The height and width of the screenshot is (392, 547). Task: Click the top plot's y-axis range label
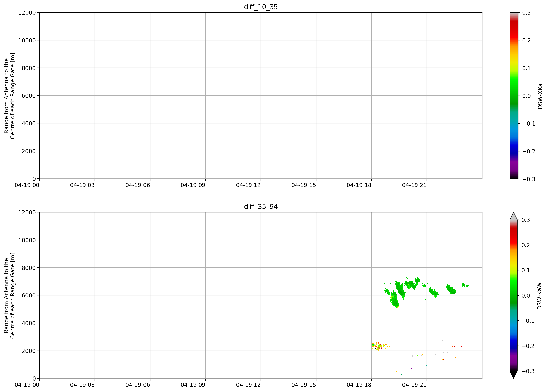click(9, 96)
